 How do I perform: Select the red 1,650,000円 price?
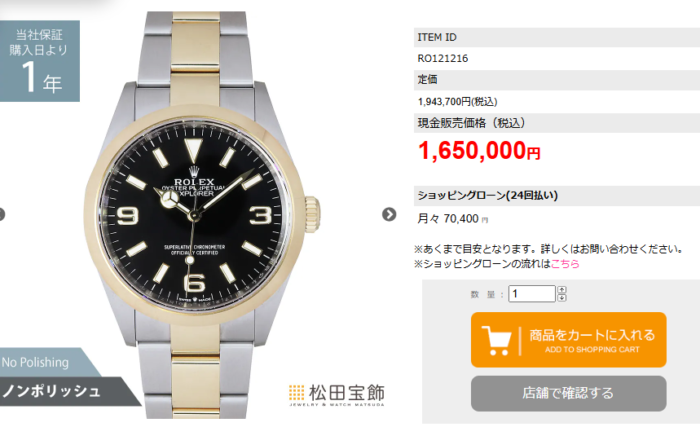[479, 151]
